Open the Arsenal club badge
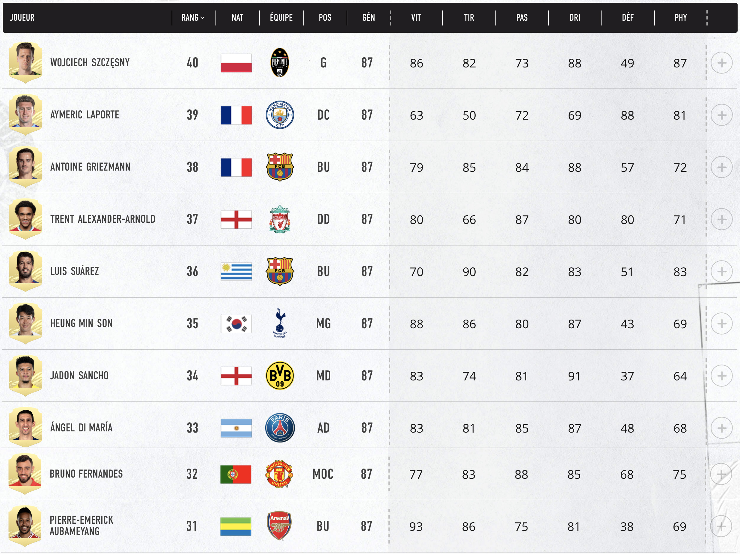740x560 pixels. (x=280, y=526)
